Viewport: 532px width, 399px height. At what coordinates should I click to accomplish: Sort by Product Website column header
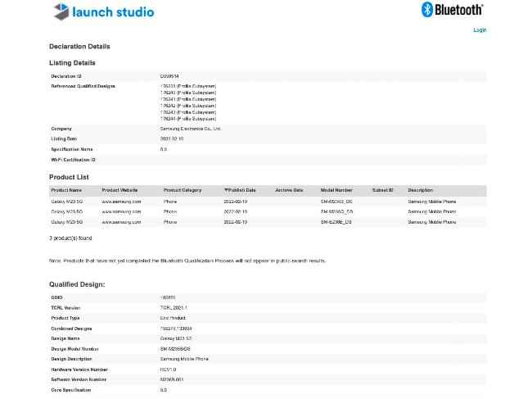(x=119, y=190)
